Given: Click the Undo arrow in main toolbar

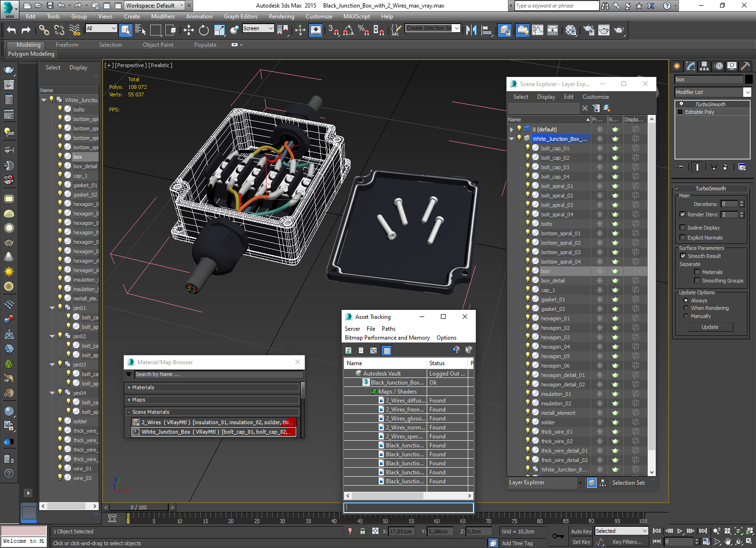Looking at the screenshot, I should pos(11,30).
